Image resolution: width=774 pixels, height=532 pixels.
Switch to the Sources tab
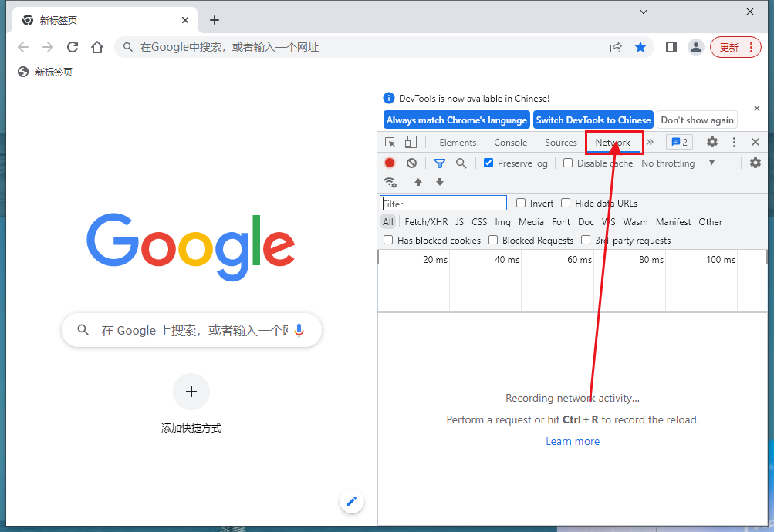(x=561, y=143)
